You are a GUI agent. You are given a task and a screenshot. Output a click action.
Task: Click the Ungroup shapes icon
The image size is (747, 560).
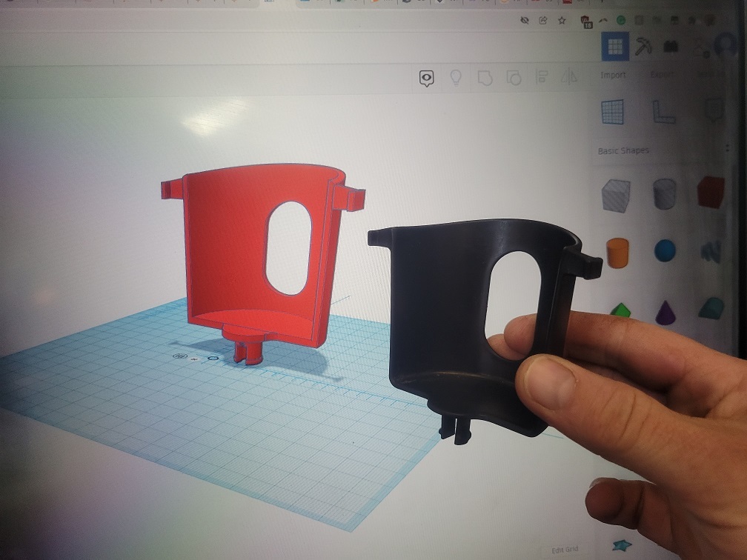click(x=513, y=78)
